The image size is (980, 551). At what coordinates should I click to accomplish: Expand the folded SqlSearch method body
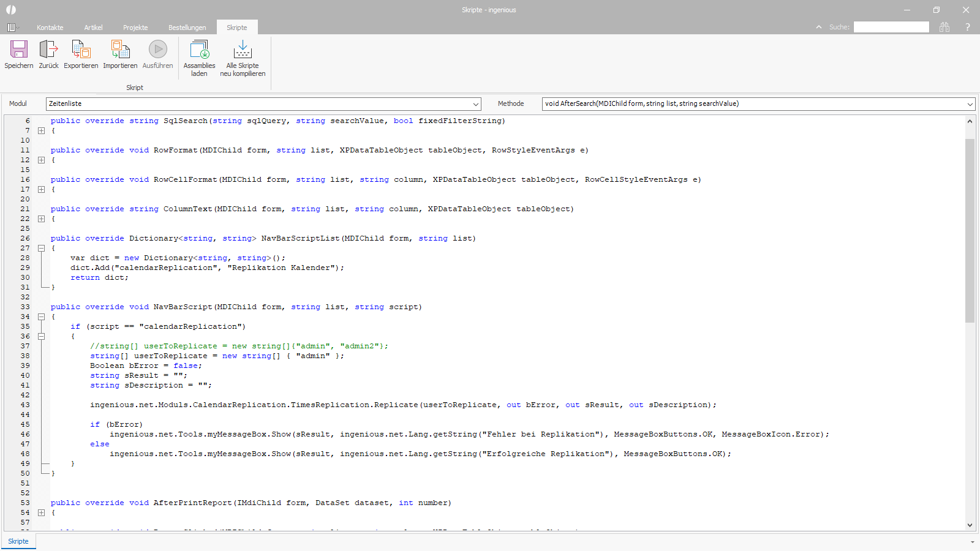[x=41, y=130]
